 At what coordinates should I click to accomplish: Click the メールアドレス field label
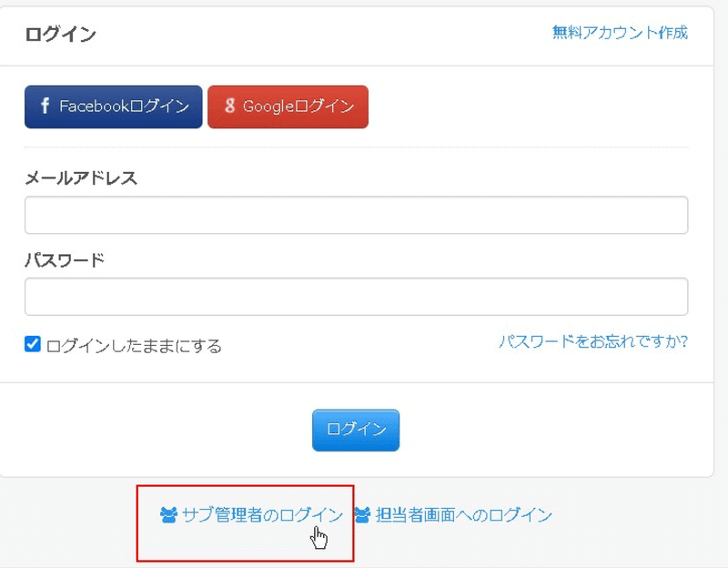point(81,177)
